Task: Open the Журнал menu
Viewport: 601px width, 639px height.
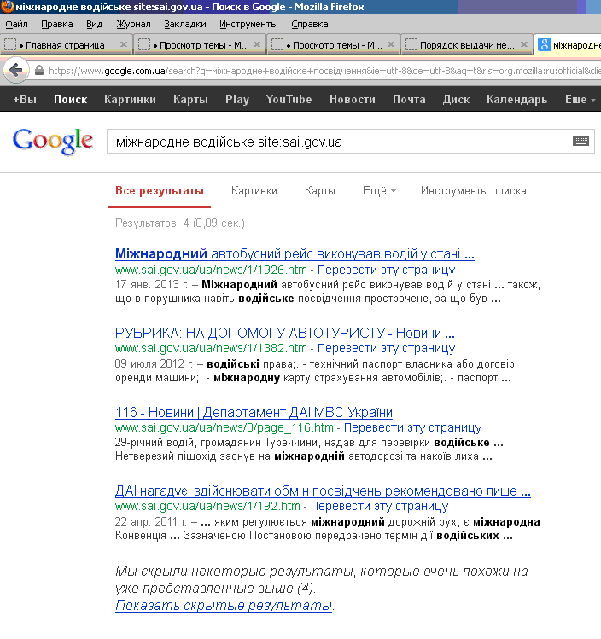Action: click(x=133, y=24)
